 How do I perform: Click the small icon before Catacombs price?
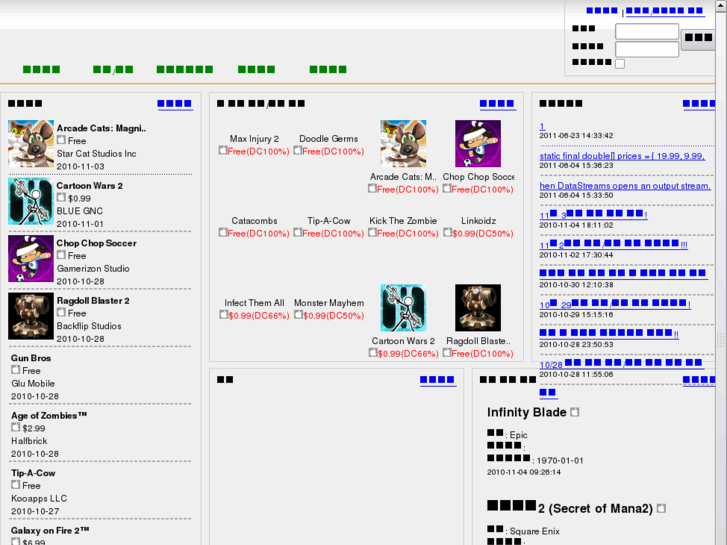point(223,232)
